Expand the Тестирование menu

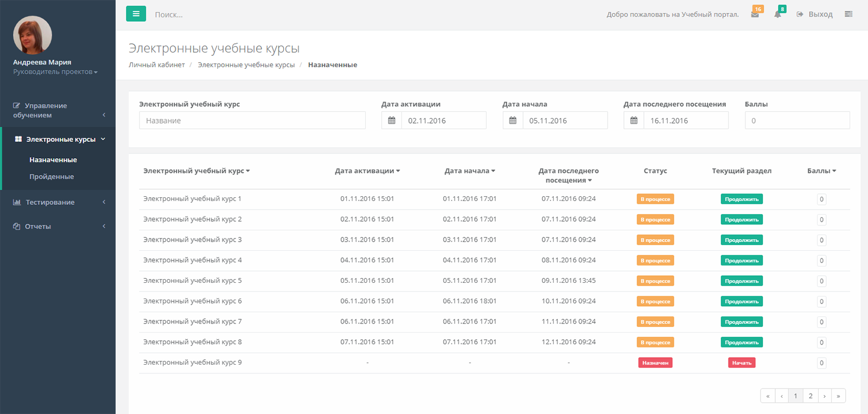58,202
